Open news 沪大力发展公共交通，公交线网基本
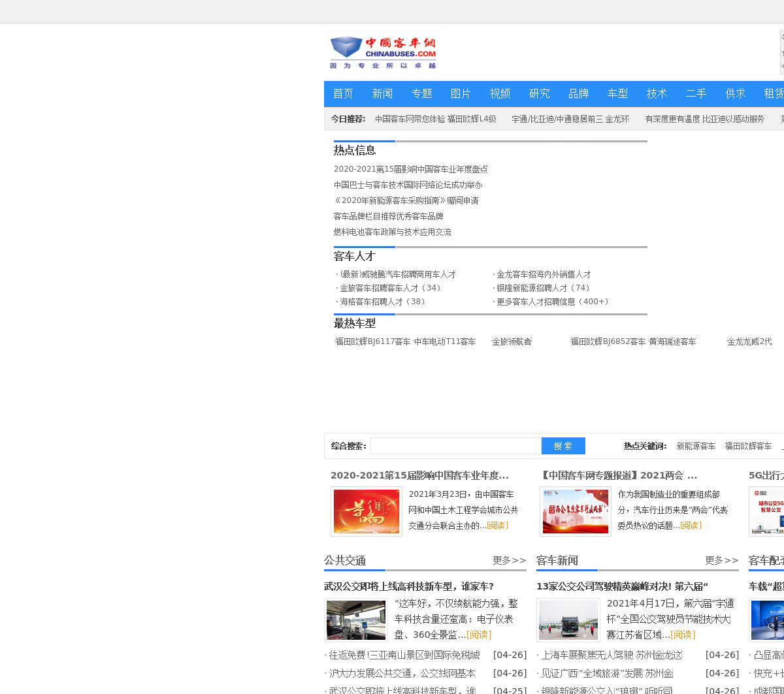The width and height of the screenshot is (784, 694). click(402, 673)
